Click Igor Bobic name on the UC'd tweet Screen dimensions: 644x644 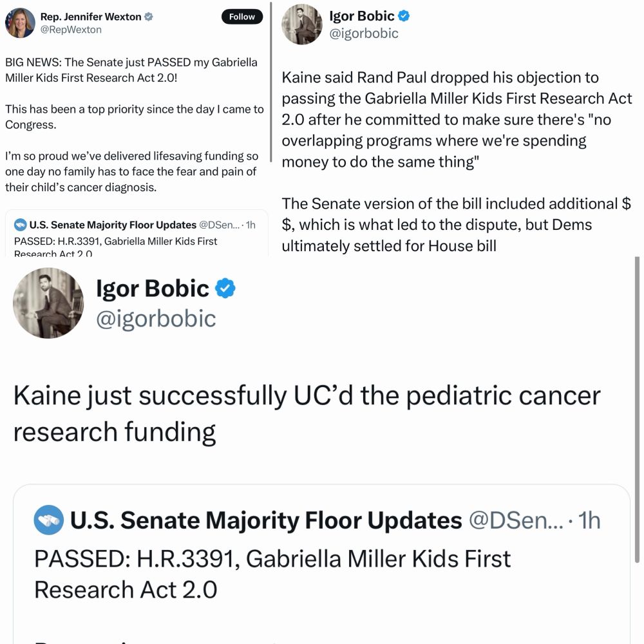pos(153,289)
